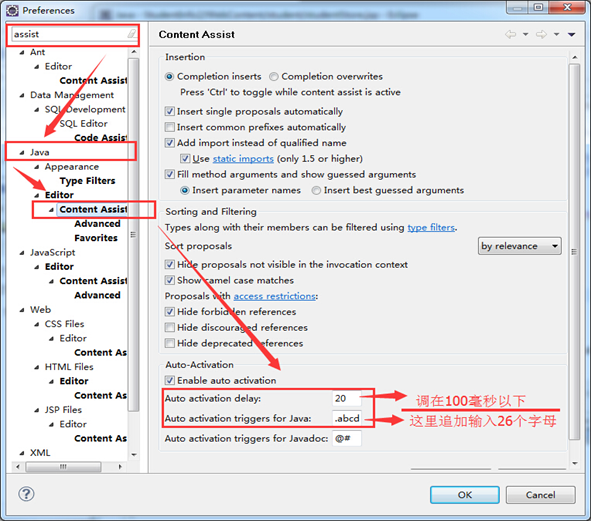Toggle Add import instead of qualified name
Viewport: 591px width, 521px height.
point(170,143)
